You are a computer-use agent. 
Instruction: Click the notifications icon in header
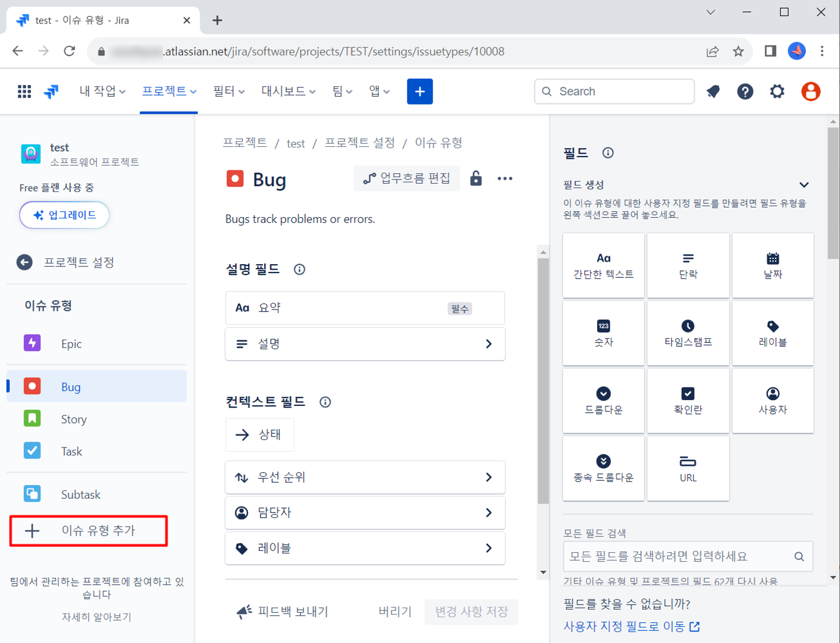[x=713, y=91]
